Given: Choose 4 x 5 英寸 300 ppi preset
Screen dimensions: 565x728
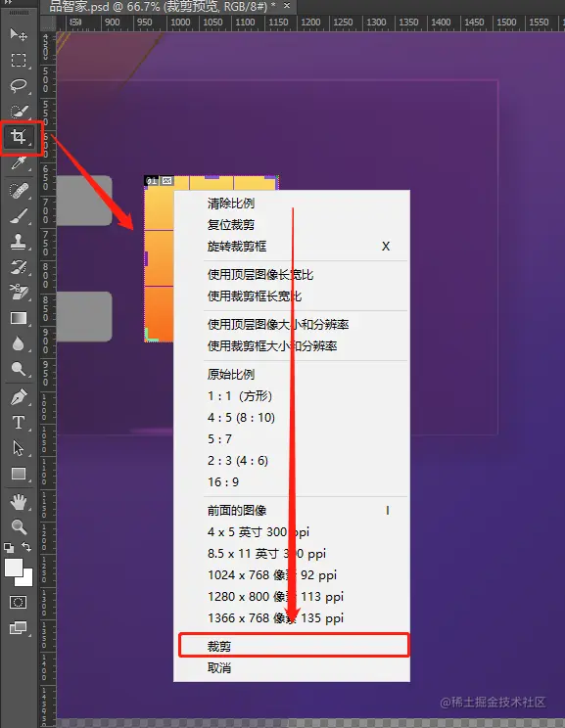Looking at the screenshot, I should tap(292, 532).
